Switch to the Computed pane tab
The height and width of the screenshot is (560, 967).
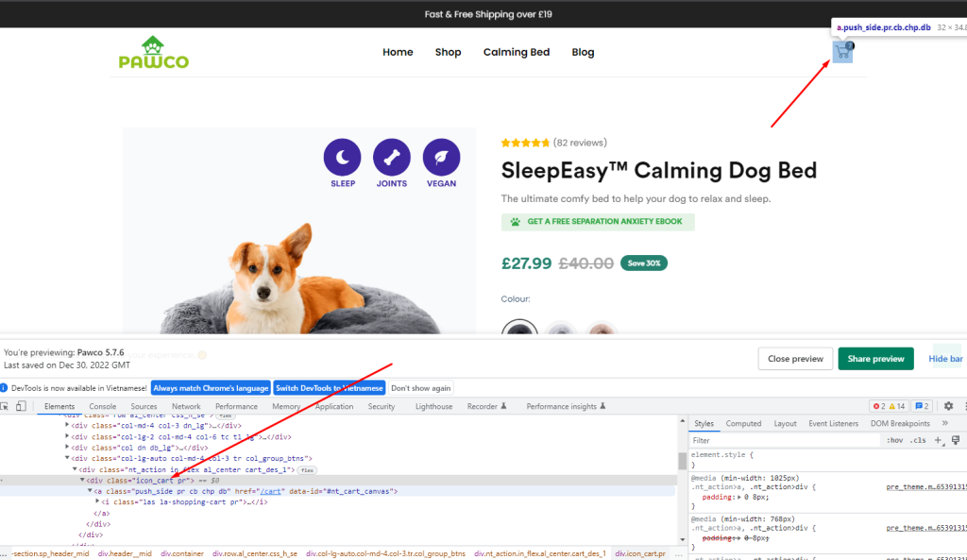point(743,424)
